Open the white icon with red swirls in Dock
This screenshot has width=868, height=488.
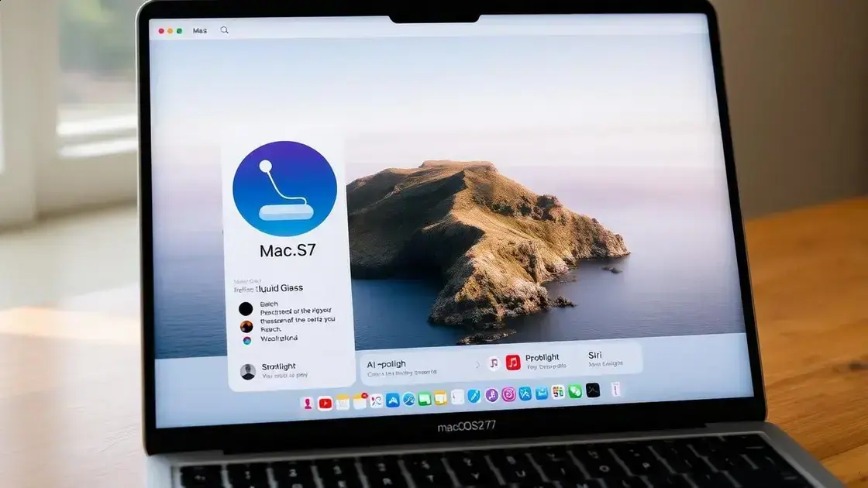[x=377, y=401]
